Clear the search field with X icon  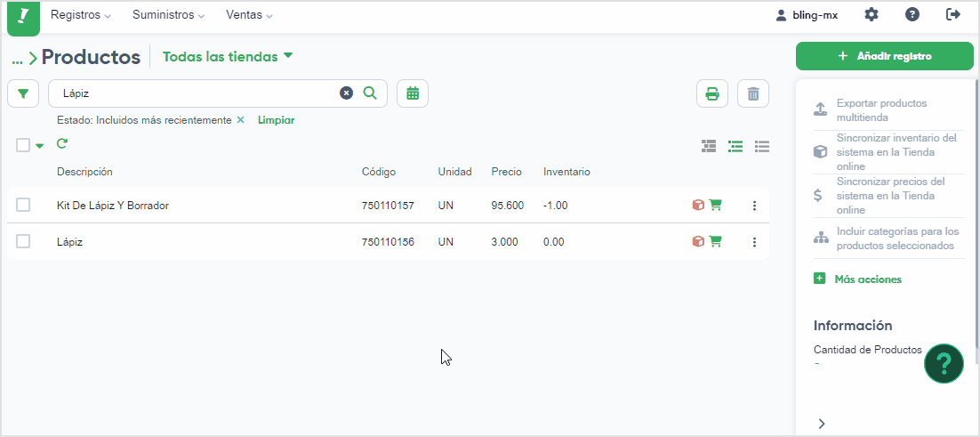(346, 93)
